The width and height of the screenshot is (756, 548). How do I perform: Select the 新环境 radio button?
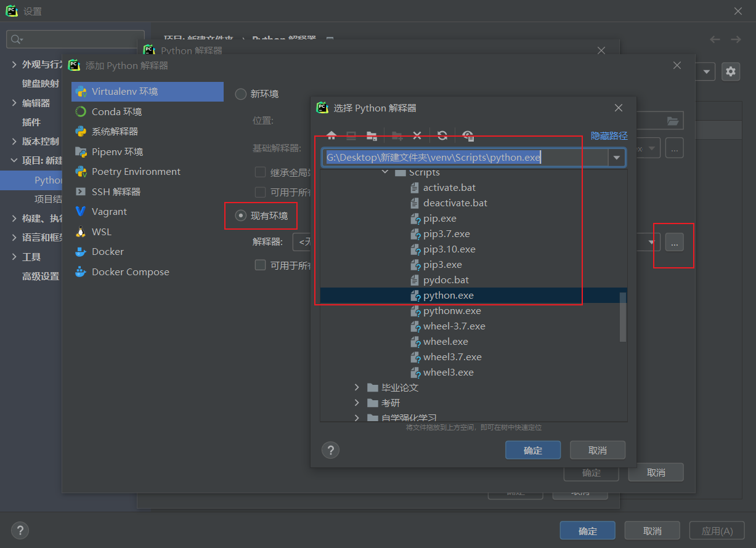point(240,94)
